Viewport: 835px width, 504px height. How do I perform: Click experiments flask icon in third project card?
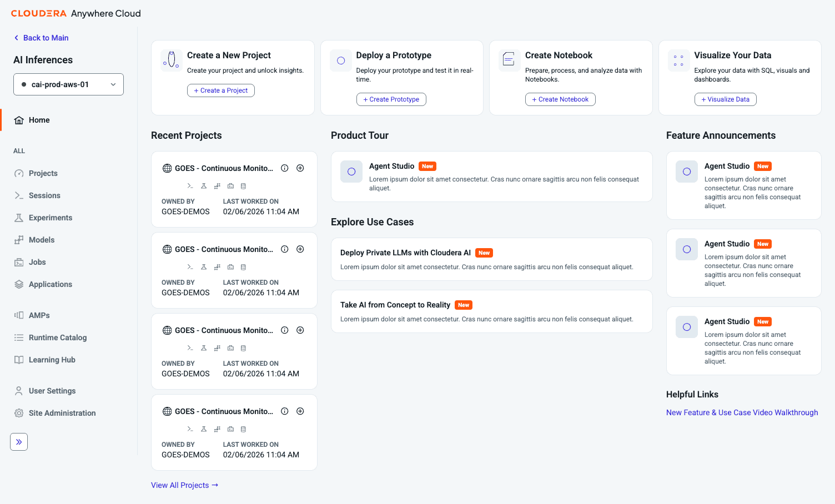[x=204, y=348]
